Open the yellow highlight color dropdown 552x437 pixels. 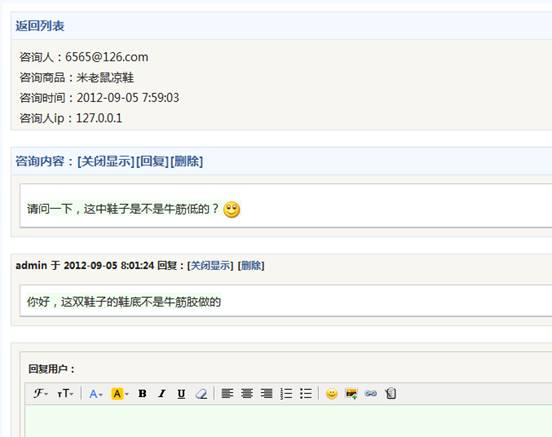(120, 394)
